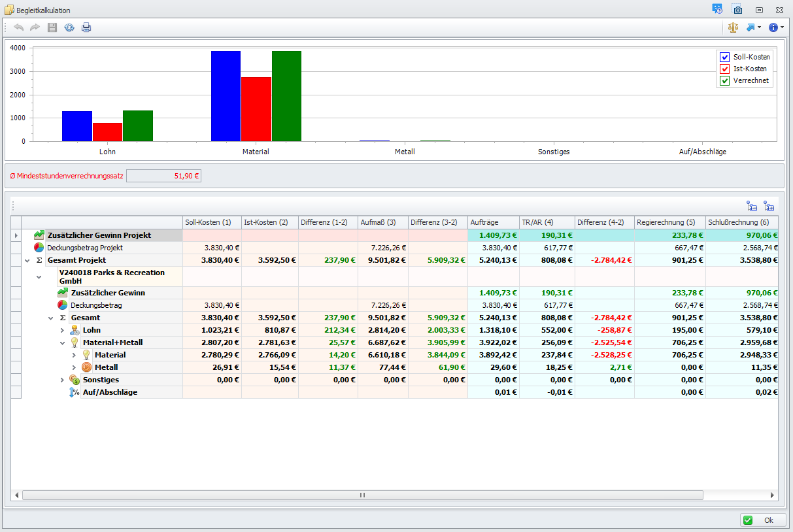Collapse the Material+Metall row
The image size is (793, 532).
click(63, 342)
